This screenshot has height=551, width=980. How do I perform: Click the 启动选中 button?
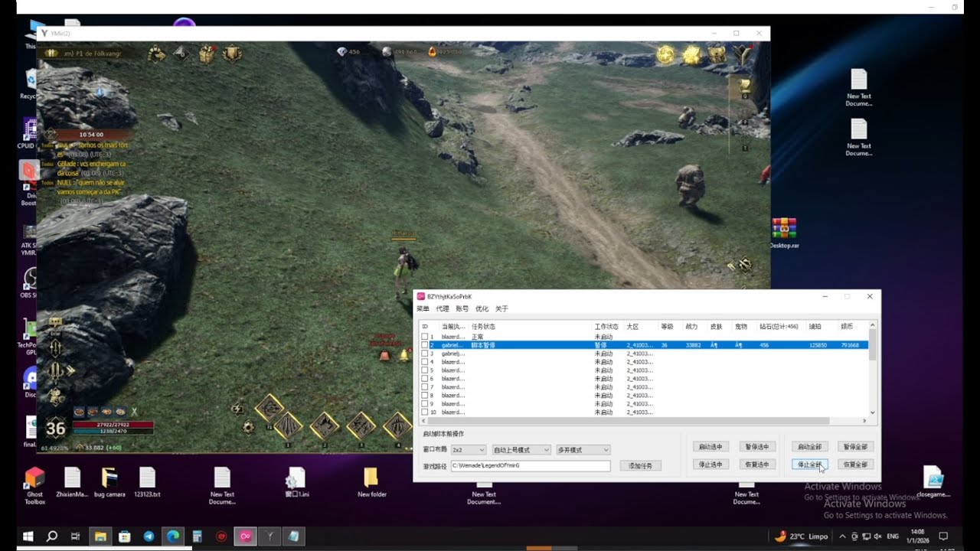(710, 446)
